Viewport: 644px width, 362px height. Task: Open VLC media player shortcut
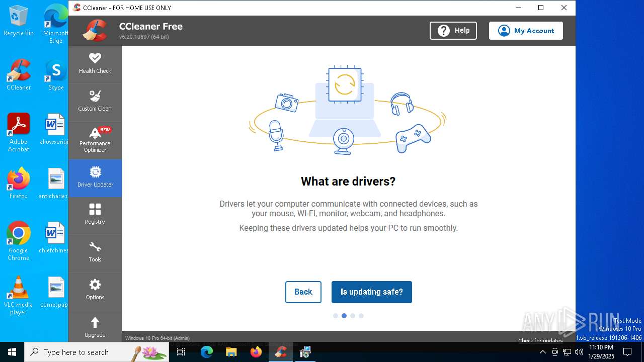[x=19, y=296]
